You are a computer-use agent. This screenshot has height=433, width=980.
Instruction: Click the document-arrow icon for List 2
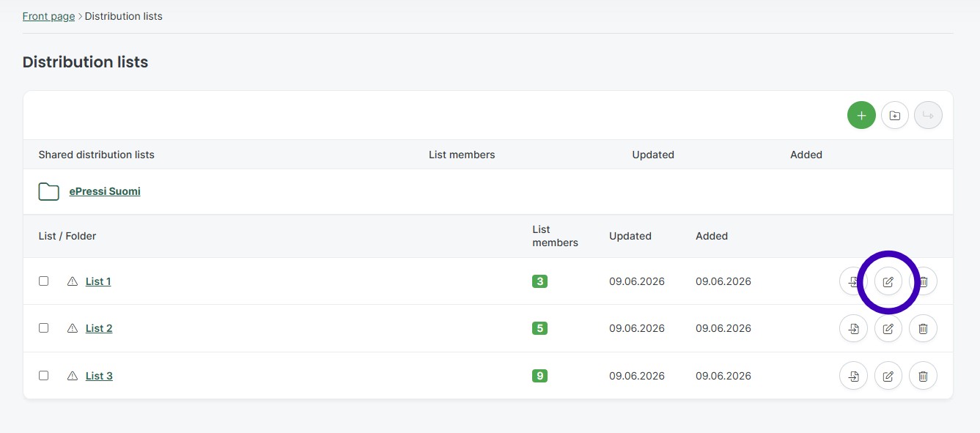point(853,329)
